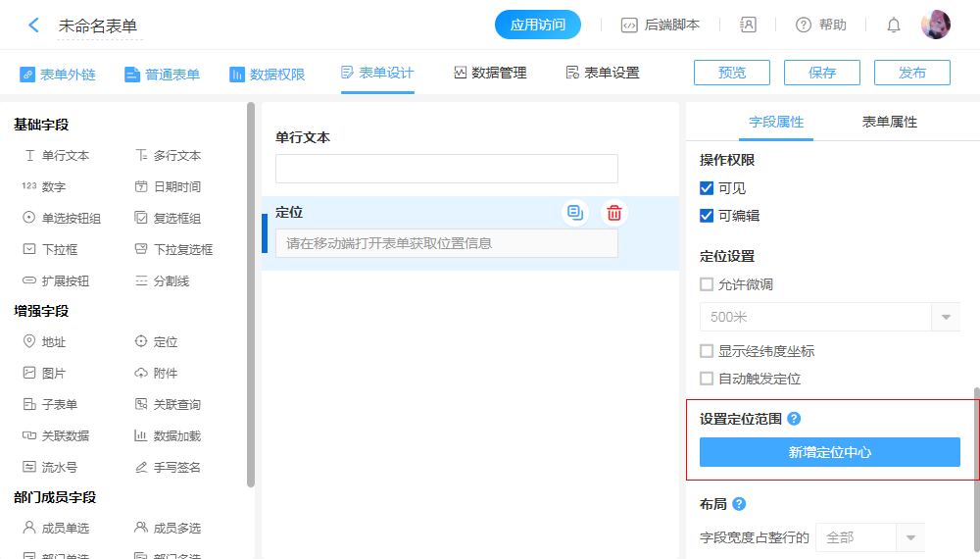Viewport: 980px width, 559px height.
Task: Click the help icon next to 布局
Action: (740, 504)
